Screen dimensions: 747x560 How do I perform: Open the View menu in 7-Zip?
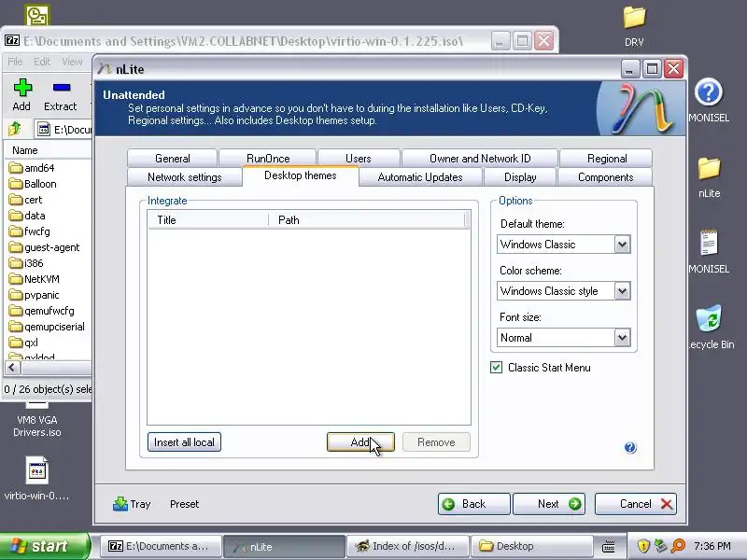pos(72,62)
